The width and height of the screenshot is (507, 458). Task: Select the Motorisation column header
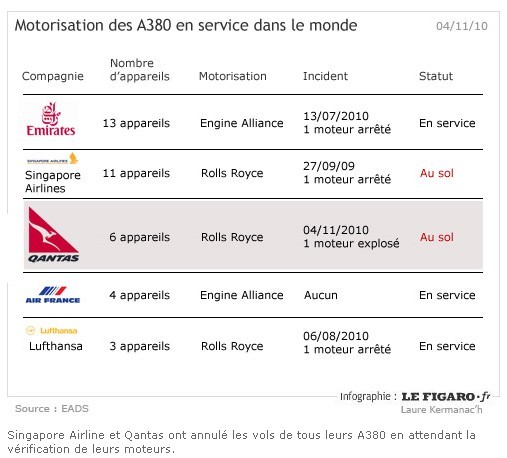[x=233, y=76]
